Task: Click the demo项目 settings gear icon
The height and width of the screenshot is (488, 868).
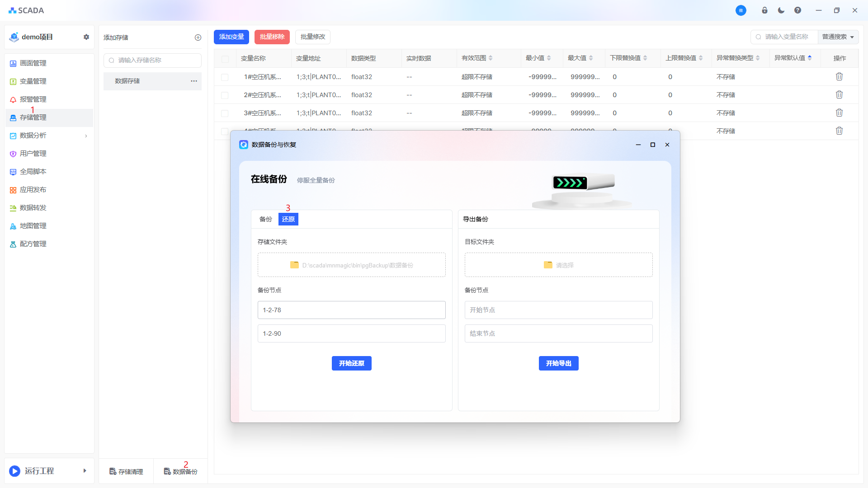Action: [x=86, y=37]
